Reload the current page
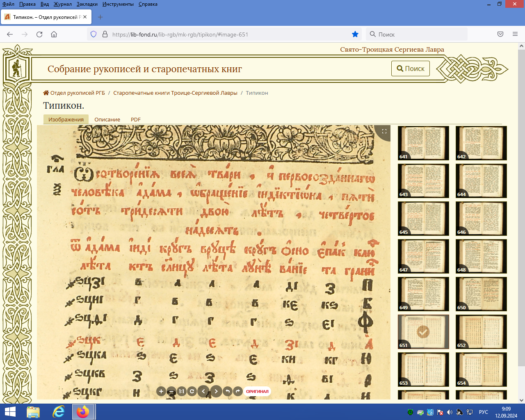The image size is (525, 420). pyautogui.click(x=39, y=34)
